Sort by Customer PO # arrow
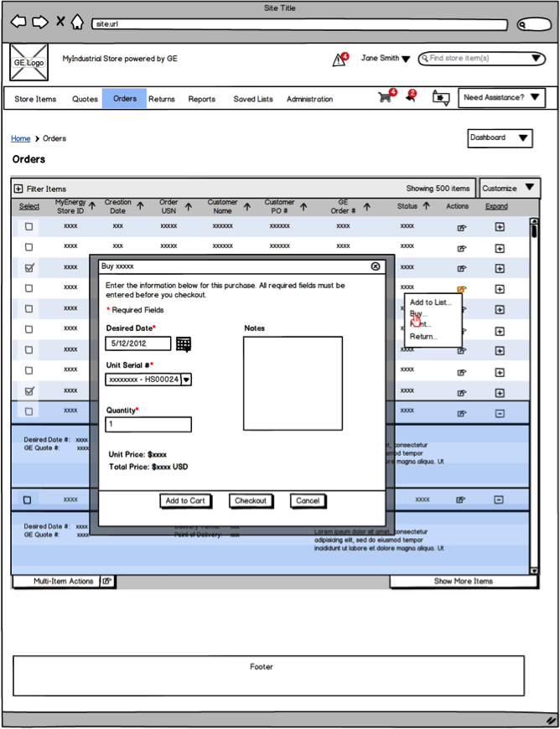This screenshot has height=729, width=560. [x=303, y=206]
